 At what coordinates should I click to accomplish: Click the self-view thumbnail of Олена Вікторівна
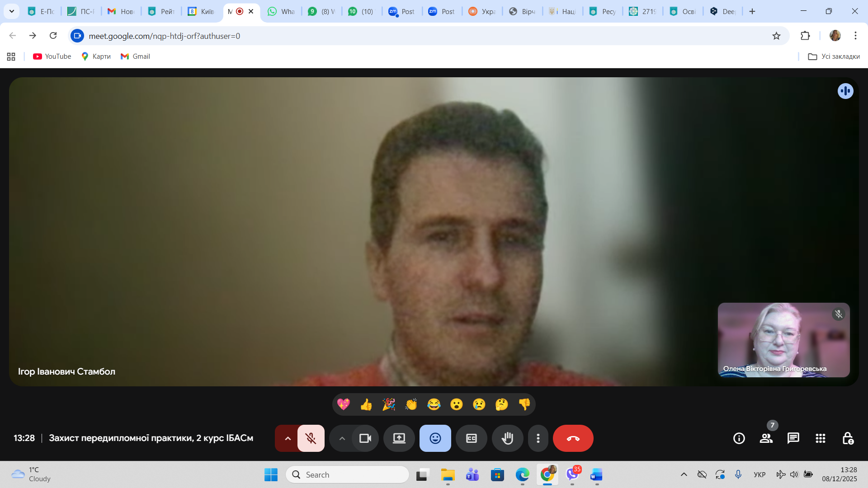[783, 340]
